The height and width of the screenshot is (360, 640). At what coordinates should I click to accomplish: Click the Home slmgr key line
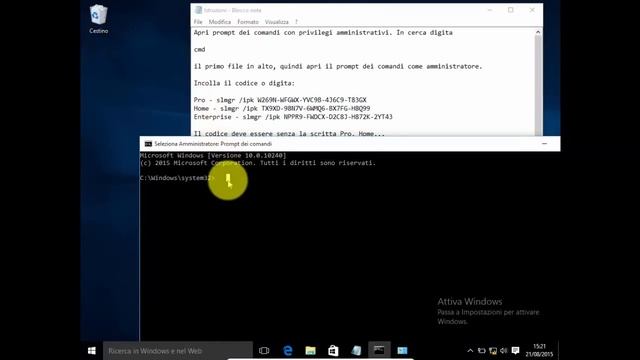tap(282, 108)
